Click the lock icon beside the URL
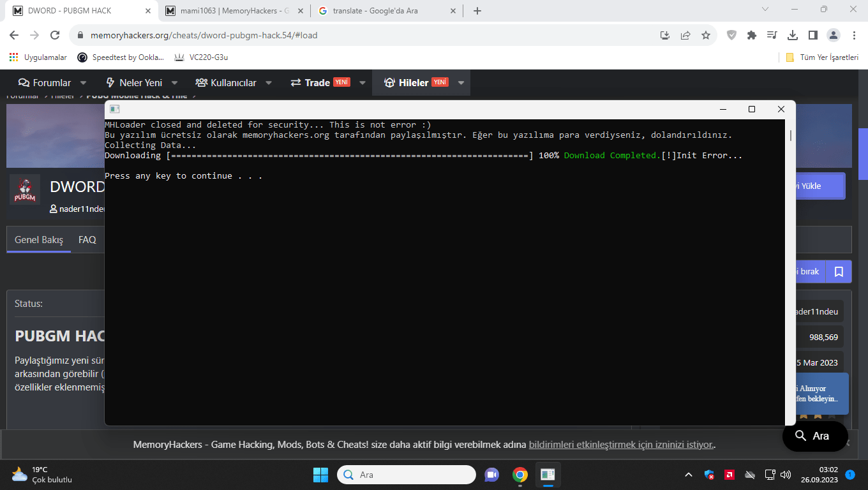This screenshot has height=490, width=868. pos(80,36)
